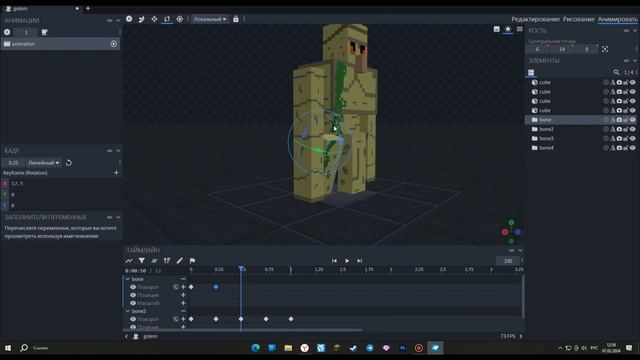This screenshot has height=360, width=640.
Task: Open the timeline filter funnel icon
Action: tap(142, 260)
